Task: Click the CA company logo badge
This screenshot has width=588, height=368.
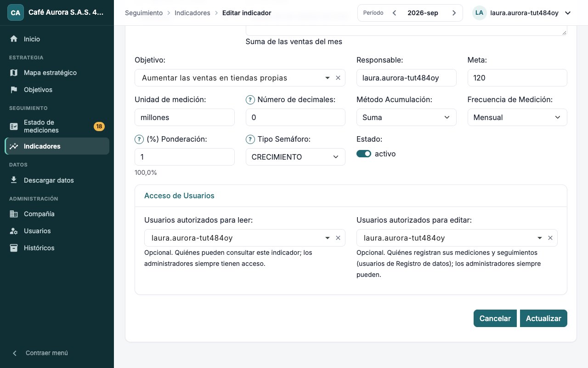Action: [16, 12]
